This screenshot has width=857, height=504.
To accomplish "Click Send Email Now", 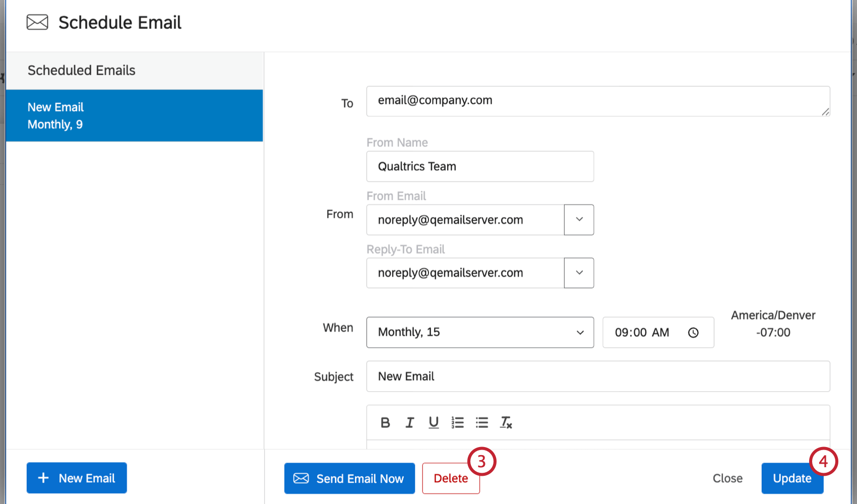I will click(x=349, y=478).
